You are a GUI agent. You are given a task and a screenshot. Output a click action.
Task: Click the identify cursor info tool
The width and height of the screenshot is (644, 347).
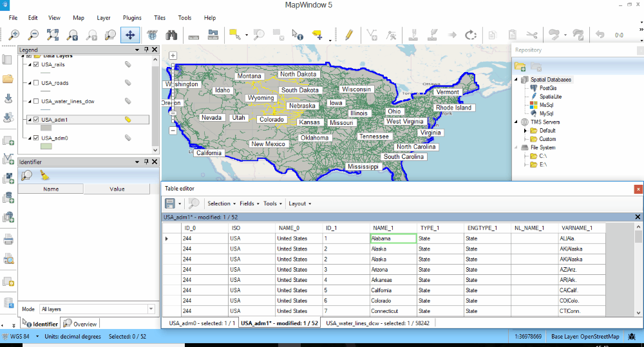298,35
